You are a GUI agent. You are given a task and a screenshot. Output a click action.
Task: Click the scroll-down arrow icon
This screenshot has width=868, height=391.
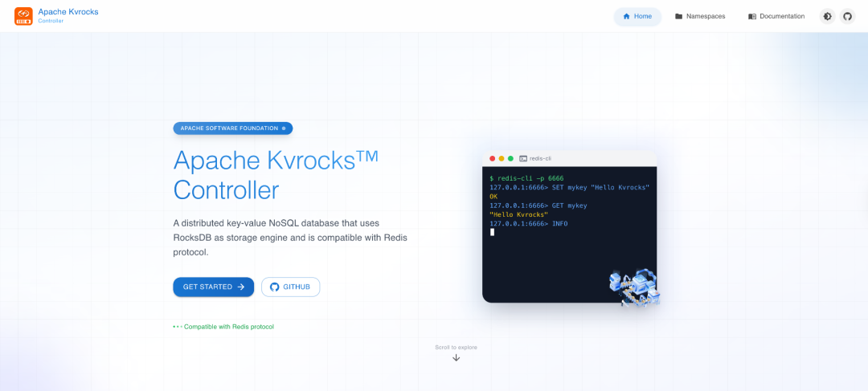(x=457, y=357)
